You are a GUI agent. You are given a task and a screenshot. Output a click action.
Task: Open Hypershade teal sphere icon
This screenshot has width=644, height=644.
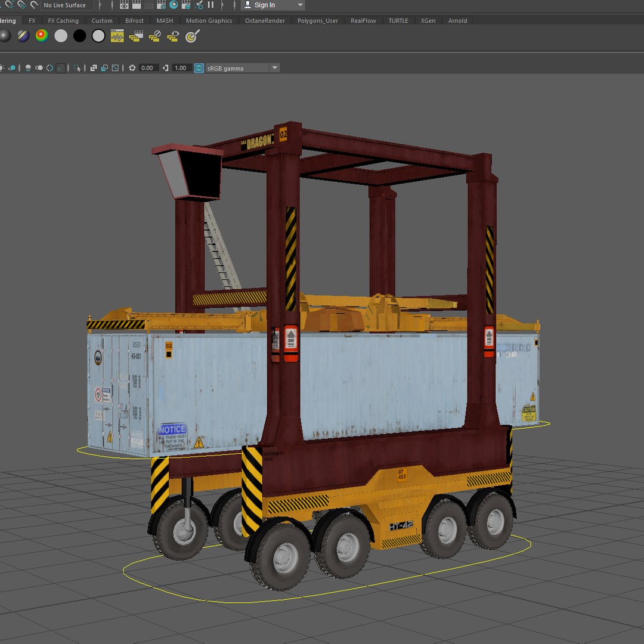pyautogui.click(x=174, y=5)
